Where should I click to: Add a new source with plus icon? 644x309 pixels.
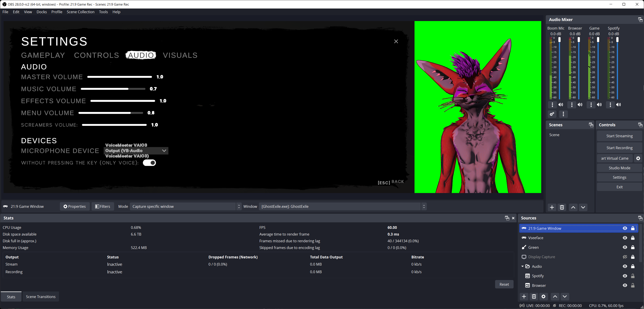click(x=524, y=296)
